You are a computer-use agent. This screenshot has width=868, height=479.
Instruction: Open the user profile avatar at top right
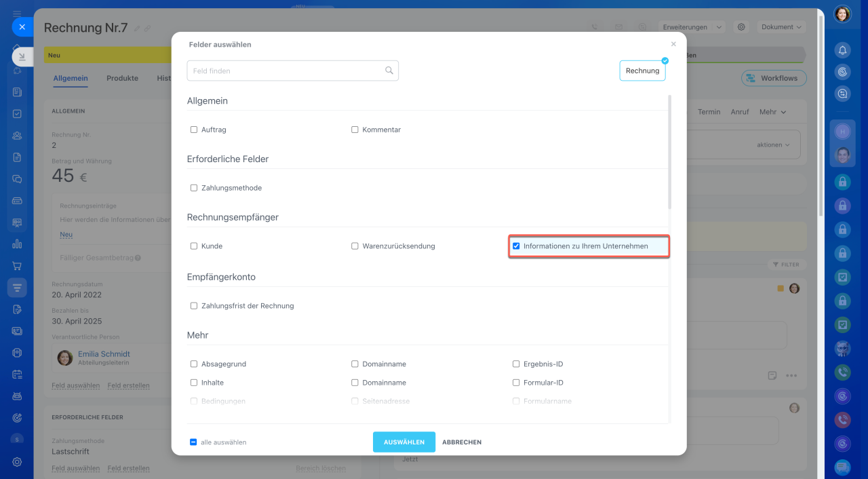(842, 14)
